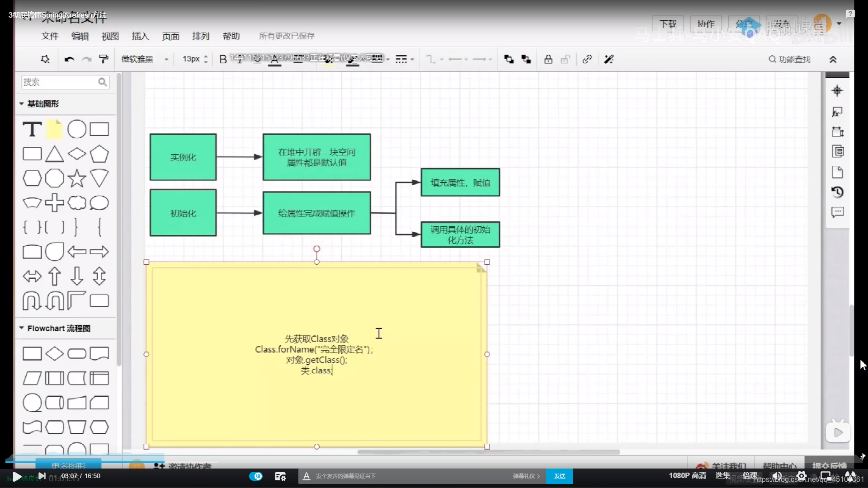
Task: Click the Download button
Action: click(668, 24)
